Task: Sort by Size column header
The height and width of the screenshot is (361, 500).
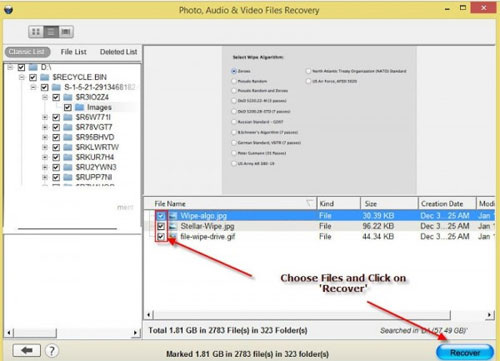Action: 389,203
